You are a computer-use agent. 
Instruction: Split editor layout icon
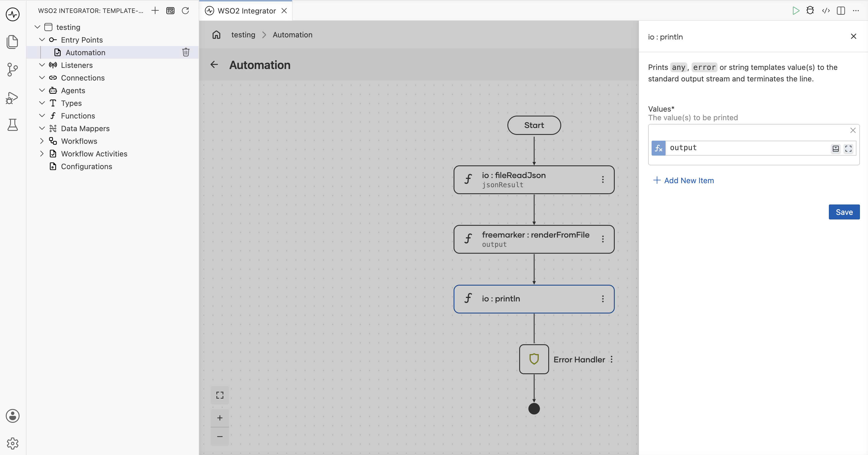point(841,11)
